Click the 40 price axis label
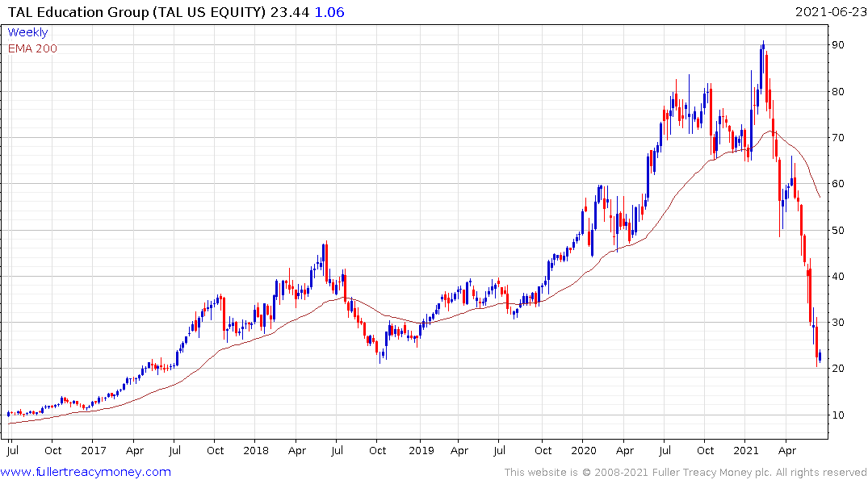This screenshot has height=484, width=868. pos(837,276)
